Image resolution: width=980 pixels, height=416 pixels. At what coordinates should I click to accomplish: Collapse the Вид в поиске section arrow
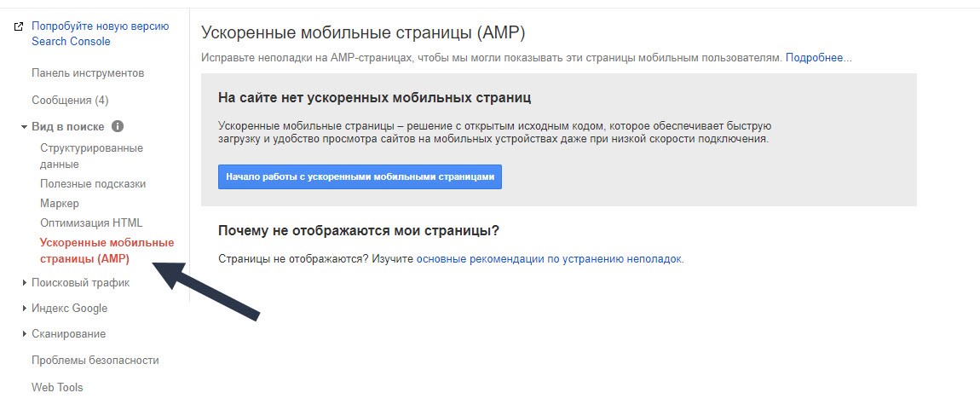tap(24, 127)
